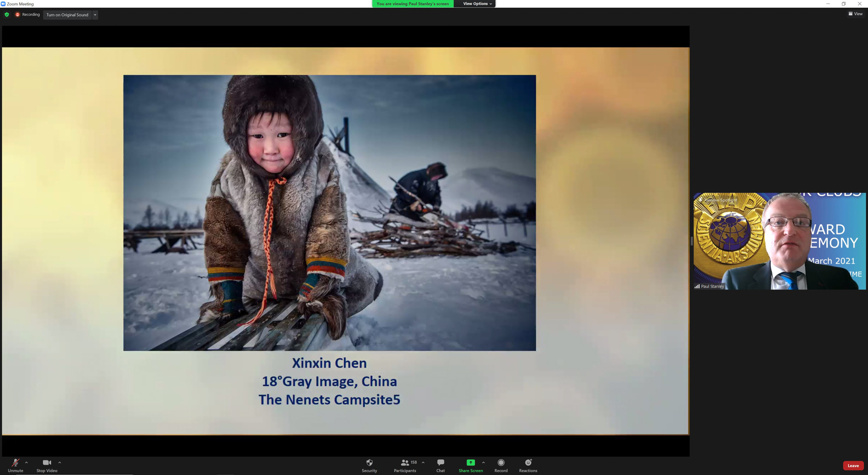Stop Video camera toggle
Image resolution: width=868 pixels, height=475 pixels.
point(46,465)
